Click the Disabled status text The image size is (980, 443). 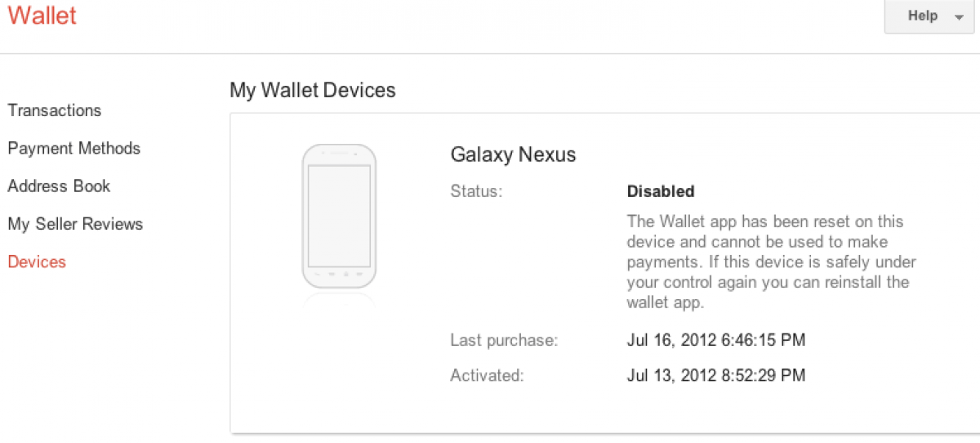[x=661, y=192]
